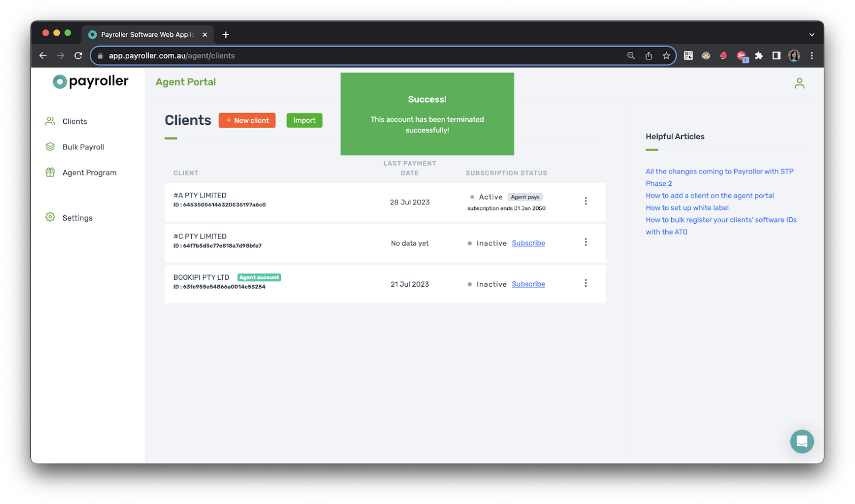Click the Settings gear icon

tap(50, 217)
